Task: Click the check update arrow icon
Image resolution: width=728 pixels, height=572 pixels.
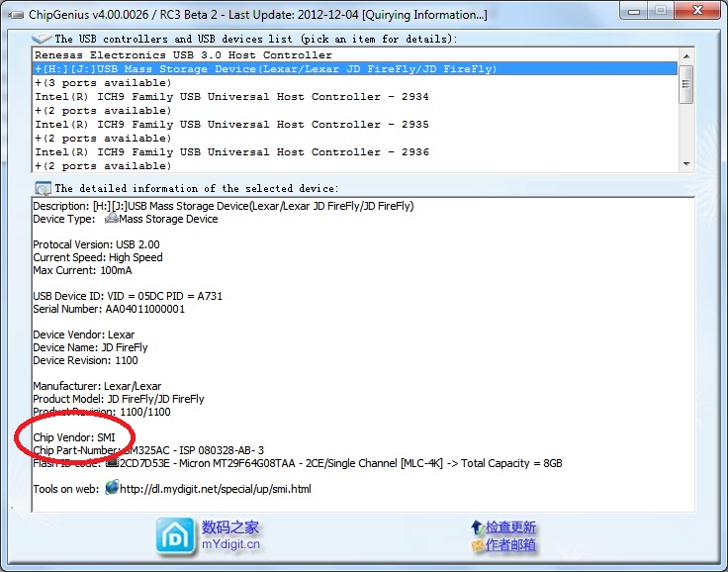Action: click(x=478, y=527)
